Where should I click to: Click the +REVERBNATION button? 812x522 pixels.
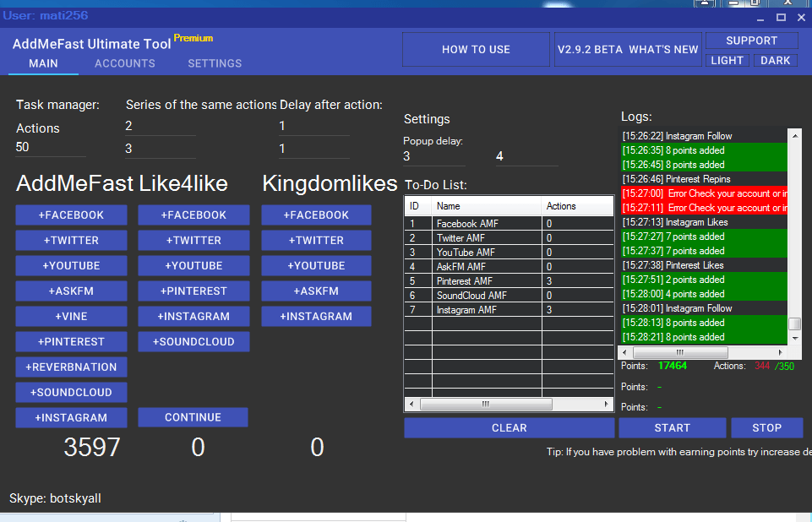click(x=71, y=367)
